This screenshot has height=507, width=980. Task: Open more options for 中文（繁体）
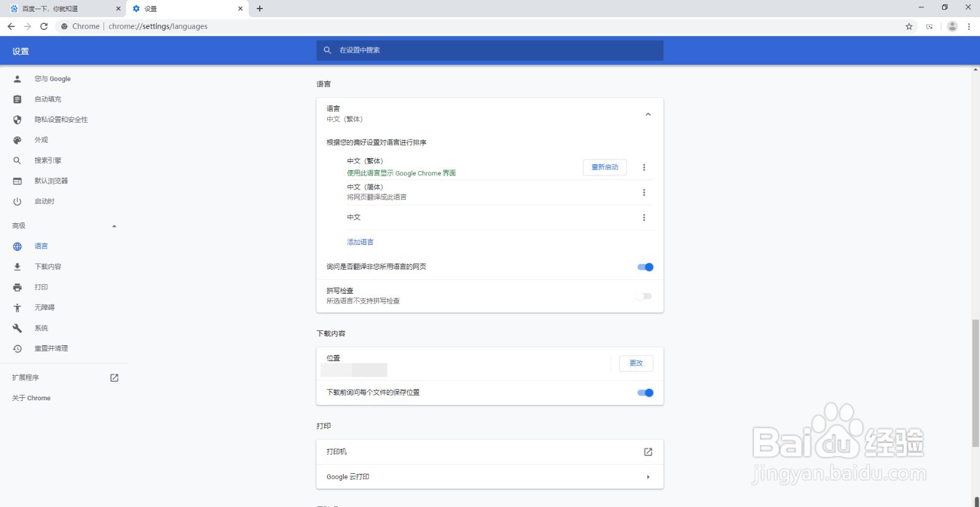point(644,167)
